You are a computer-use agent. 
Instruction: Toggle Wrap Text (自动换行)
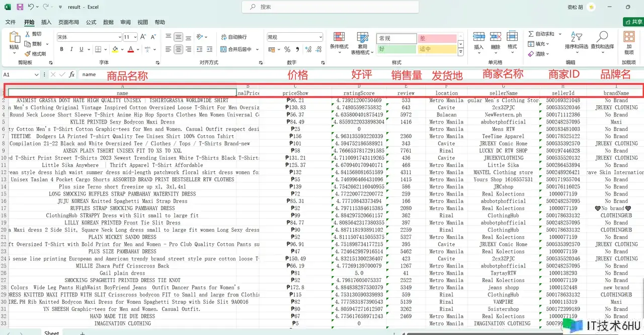coord(233,37)
